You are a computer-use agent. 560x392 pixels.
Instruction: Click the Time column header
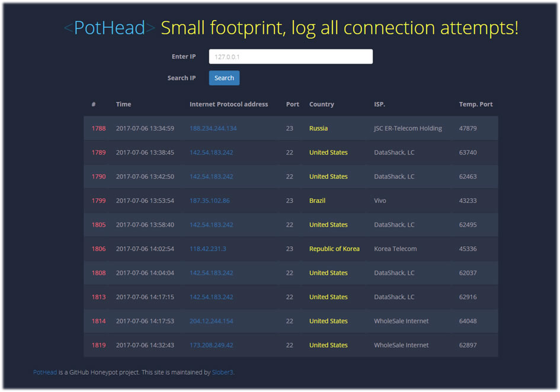(x=124, y=104)
